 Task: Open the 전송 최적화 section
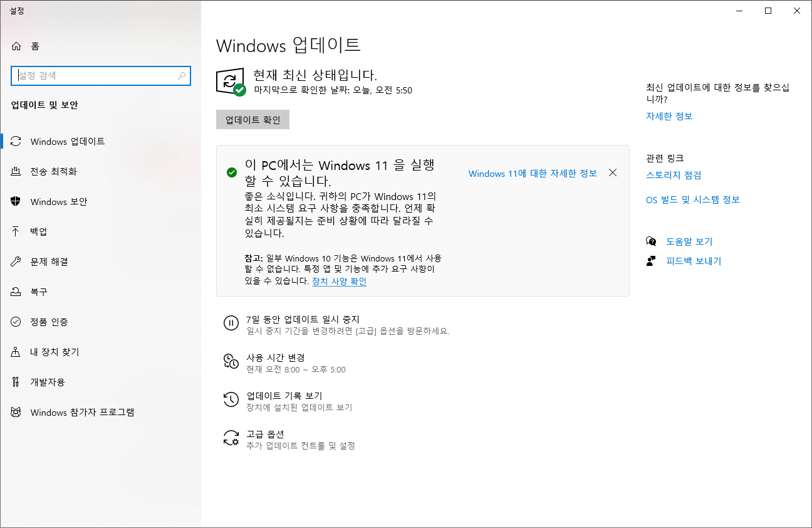click(x=100, y=172)
